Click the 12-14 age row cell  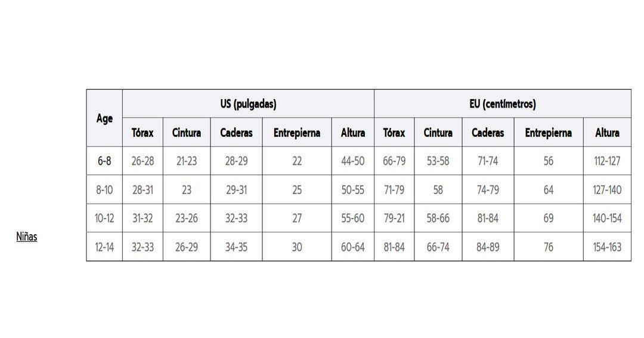(x=104, y=247)
